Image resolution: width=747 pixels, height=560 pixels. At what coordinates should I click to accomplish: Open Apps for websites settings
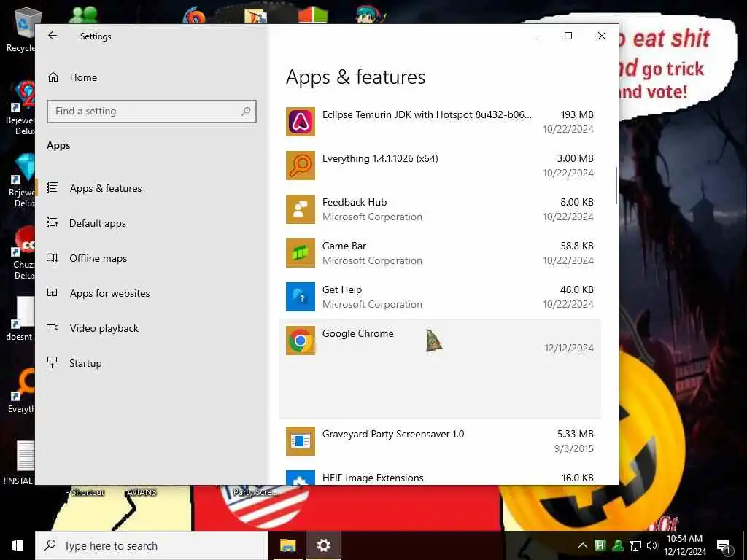point(109,293)
